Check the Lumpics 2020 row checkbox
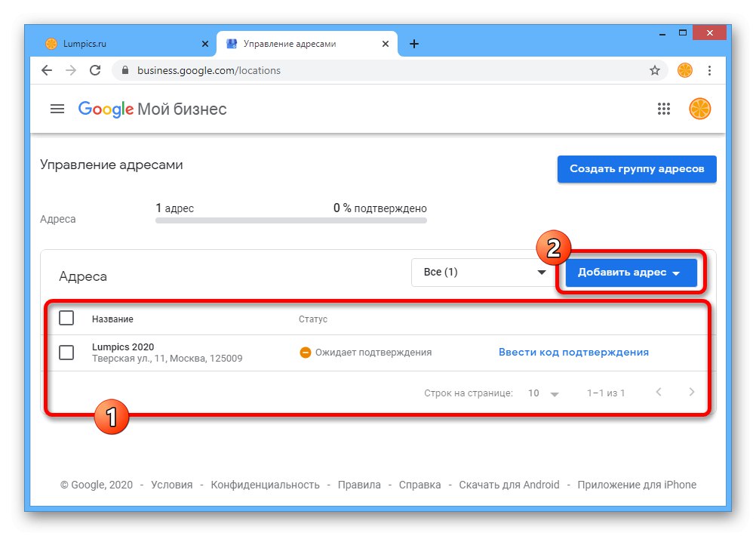The width and height of the screenshot is (756, 536). 66,353
